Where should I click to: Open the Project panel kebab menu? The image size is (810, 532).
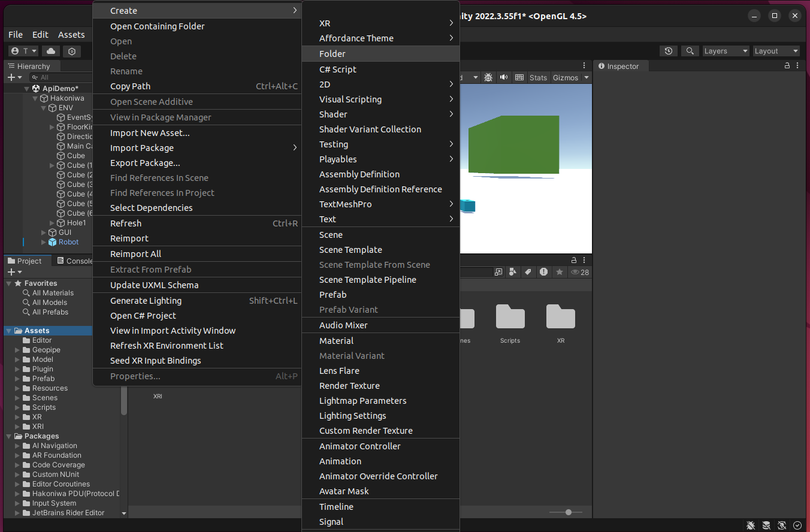tap(584, 260)
